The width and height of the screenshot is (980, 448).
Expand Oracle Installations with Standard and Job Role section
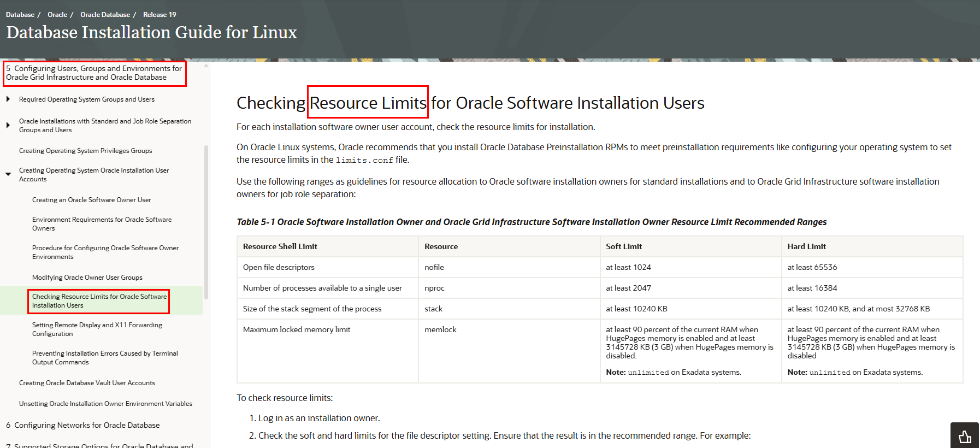8,125
